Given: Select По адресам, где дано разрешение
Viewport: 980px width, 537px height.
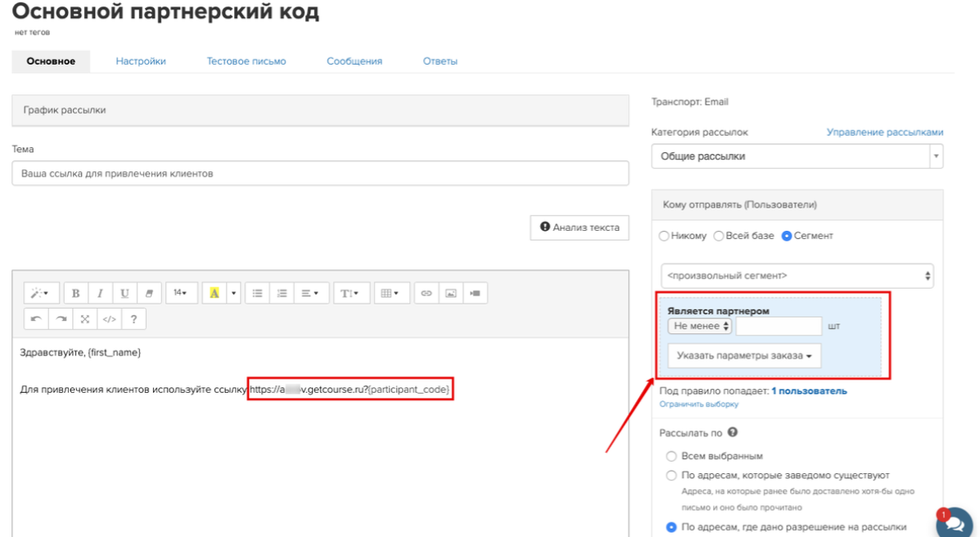Looking at the screenshot, I should [671, 527].
